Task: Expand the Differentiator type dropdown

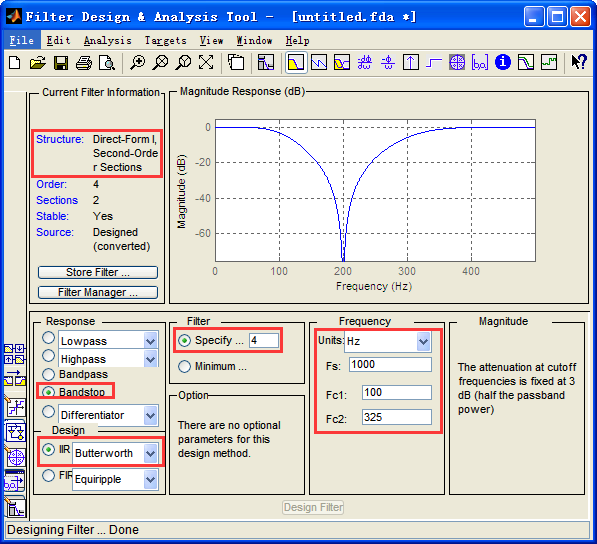Action: pos(151,415)
